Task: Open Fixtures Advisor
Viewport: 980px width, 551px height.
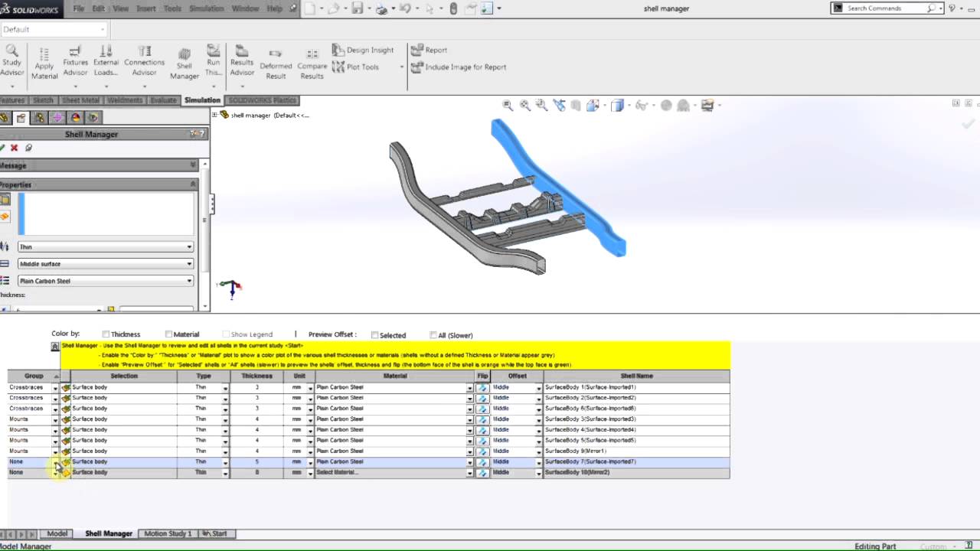Action: coord(75,60)
